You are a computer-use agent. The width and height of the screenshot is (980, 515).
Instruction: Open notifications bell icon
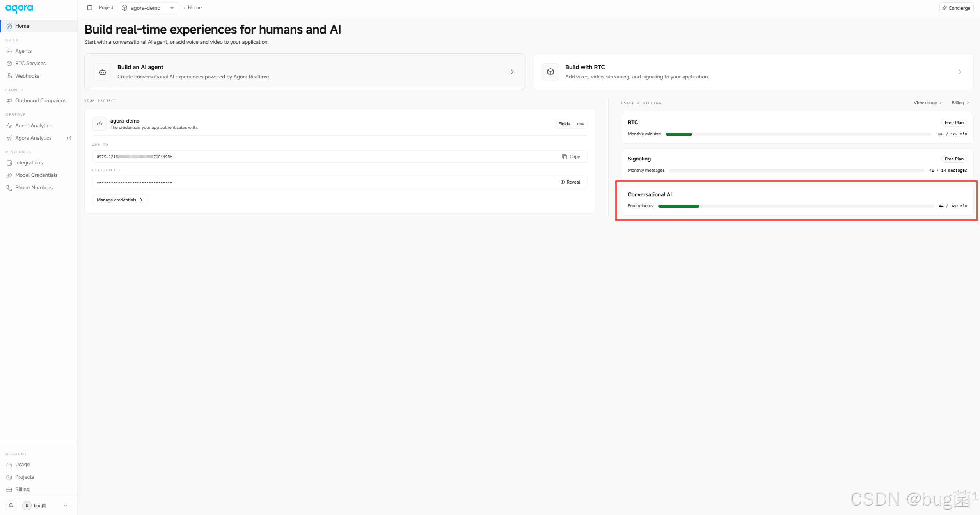pyautogui.click(x=11, y=506)
